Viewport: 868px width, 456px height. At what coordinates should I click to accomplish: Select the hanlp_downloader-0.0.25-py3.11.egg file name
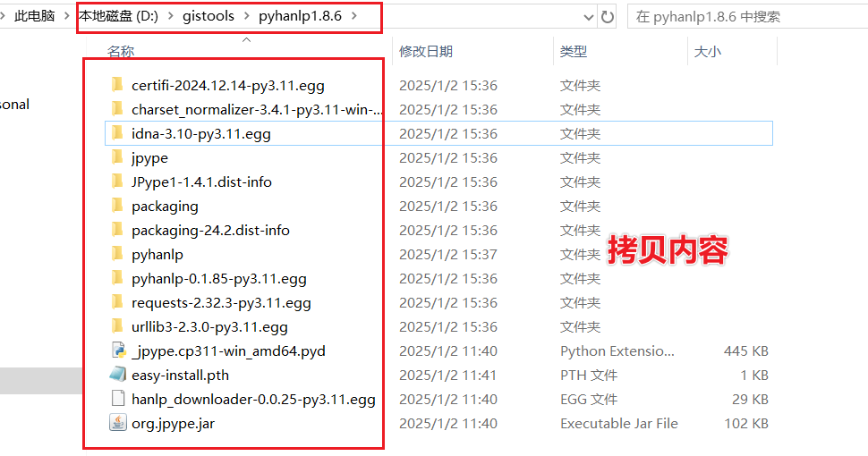(253, 399)
